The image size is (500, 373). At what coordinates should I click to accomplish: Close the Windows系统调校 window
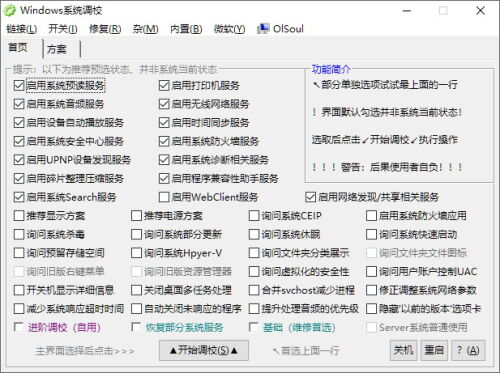[480, 11]
